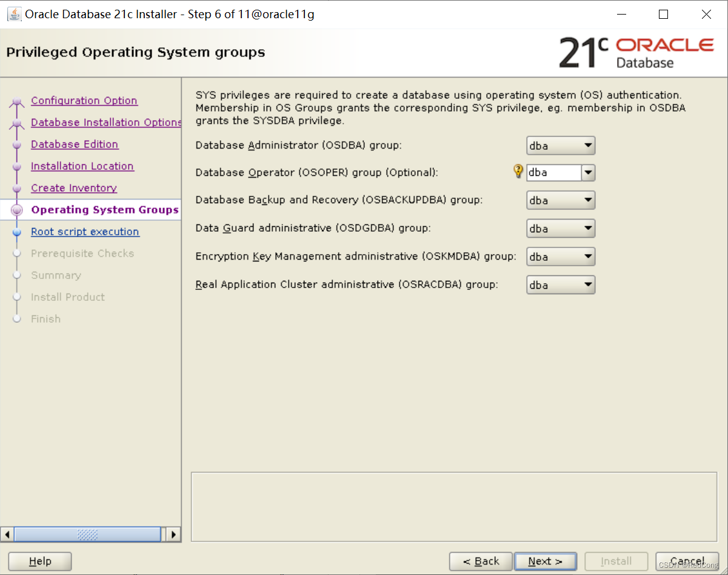Click the Help button

[x=40, y=562]
